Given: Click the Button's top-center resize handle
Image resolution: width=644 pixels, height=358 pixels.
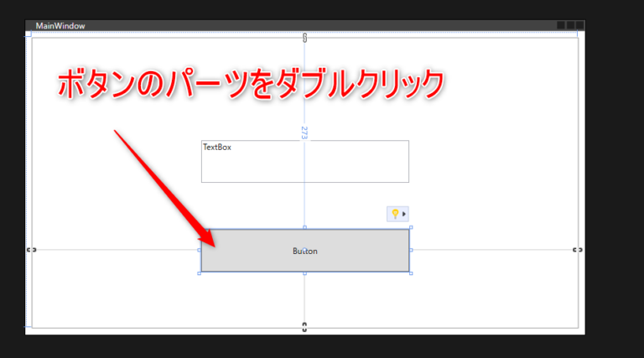Looking at the screenshot, I should [x=304, y=227].
